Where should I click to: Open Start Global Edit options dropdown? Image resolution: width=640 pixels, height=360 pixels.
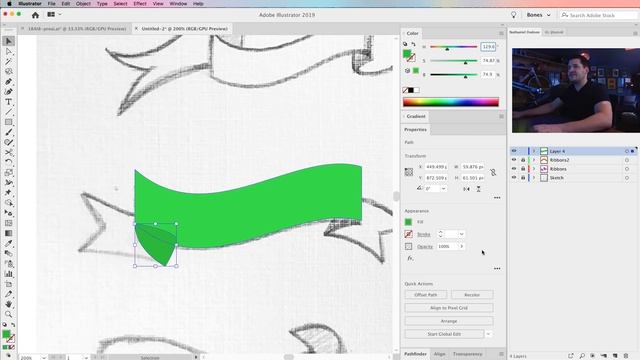pyautogui.click(x=488, y=334)
